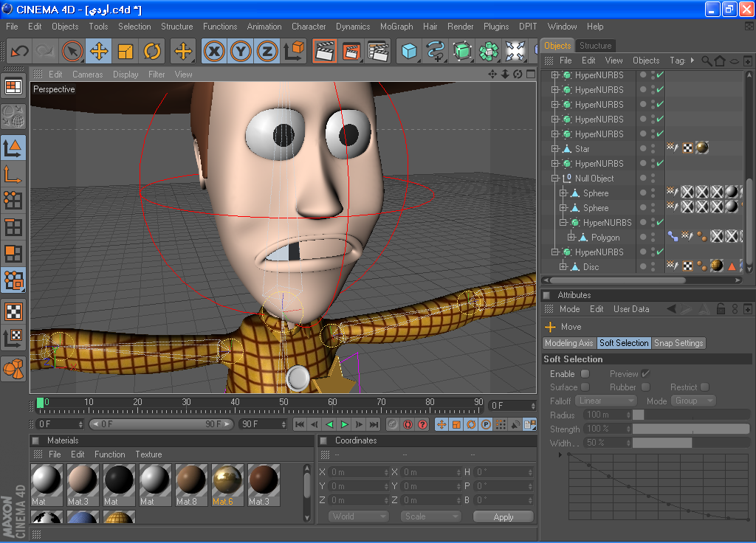This screenshot has height=543, width=756.
Task: Switch to the Structure tab
Action: [595, 46]
